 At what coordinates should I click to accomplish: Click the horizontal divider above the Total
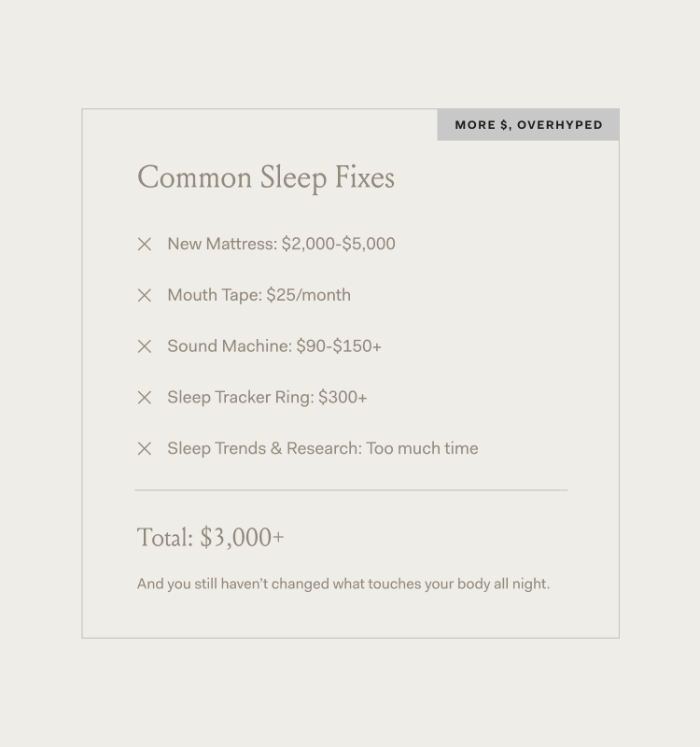351,489
